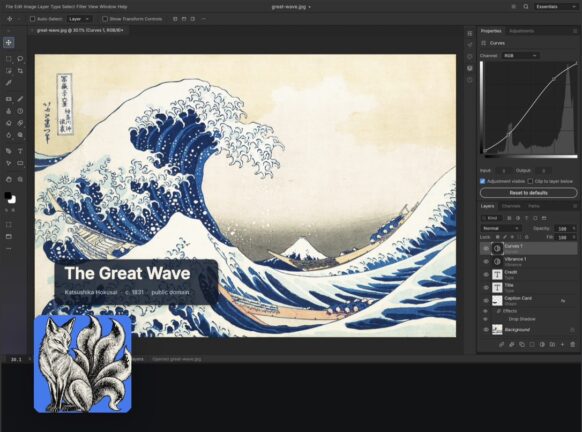
Task: Click the black foreground color swatch
Action: click(x=7, y=195)
